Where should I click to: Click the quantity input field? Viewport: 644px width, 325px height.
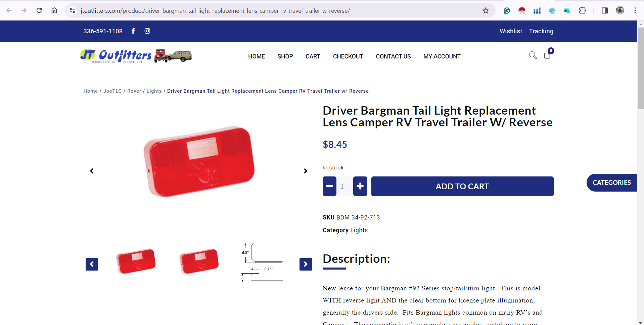coord(345,186)
